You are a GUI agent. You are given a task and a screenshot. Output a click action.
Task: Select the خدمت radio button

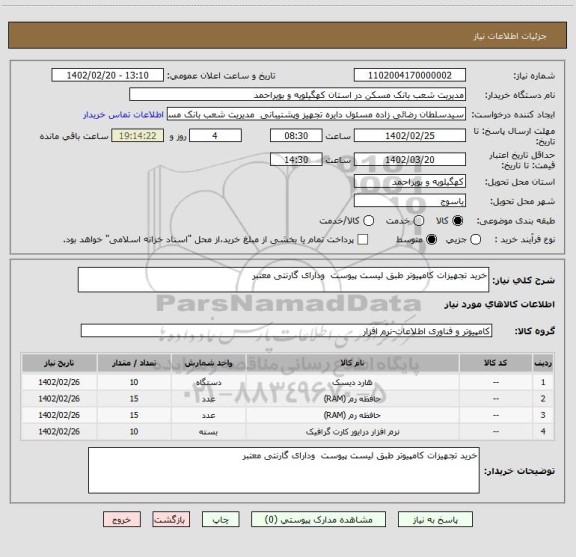[419, 221]
